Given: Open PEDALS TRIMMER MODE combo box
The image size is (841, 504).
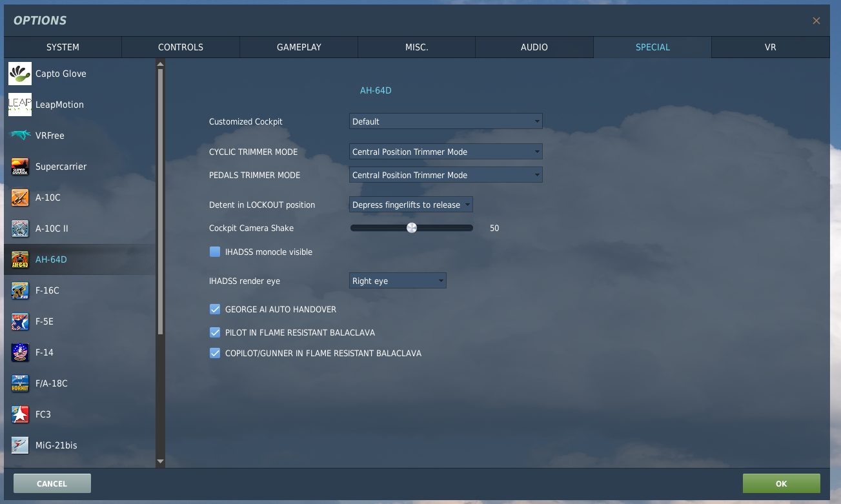Looking at the screenshot, I should [x=445, y=175].
